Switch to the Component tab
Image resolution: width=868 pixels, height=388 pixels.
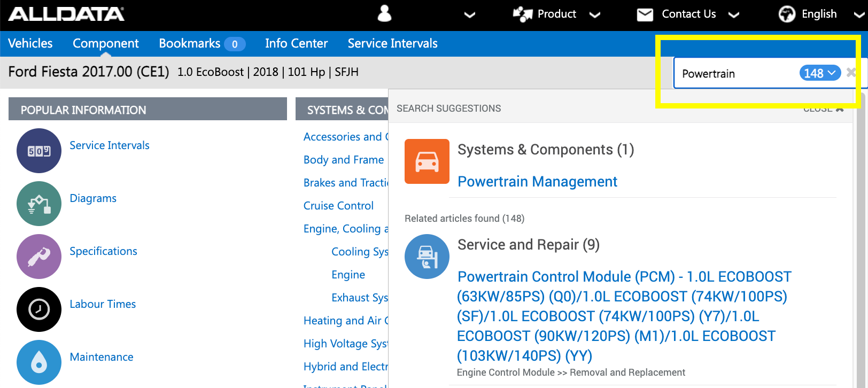point(106,43)
